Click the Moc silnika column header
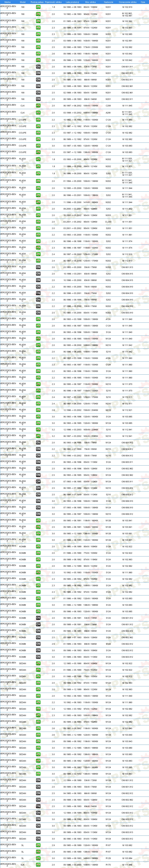The image size is (149, 868). [91, 2]
